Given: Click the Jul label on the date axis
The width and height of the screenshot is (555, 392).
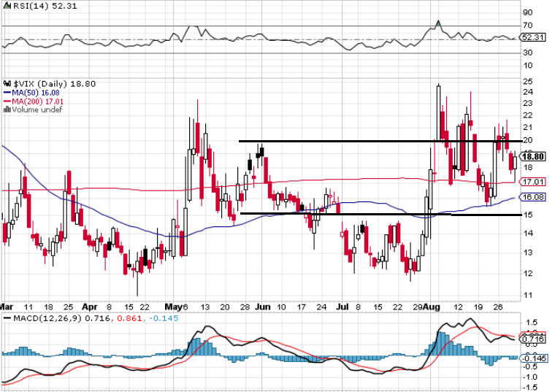Looking at the screenshot, I should (x=342, y=307).
